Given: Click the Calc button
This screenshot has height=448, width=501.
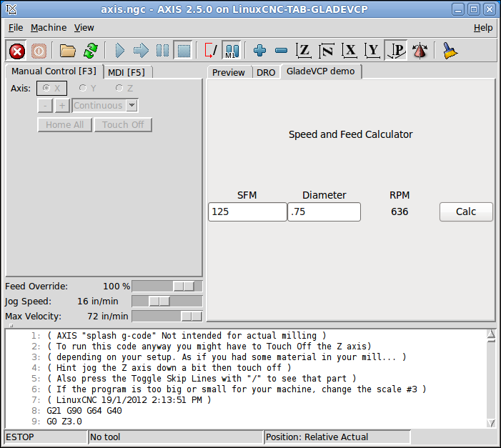Looking at the screenshot, I should [466, 211].
